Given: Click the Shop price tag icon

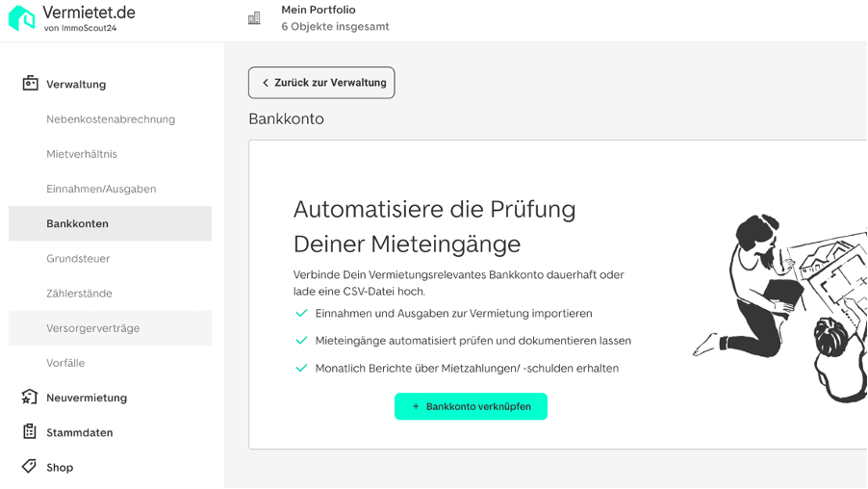Looking at the screenshot, I should (x=29, y=466).
